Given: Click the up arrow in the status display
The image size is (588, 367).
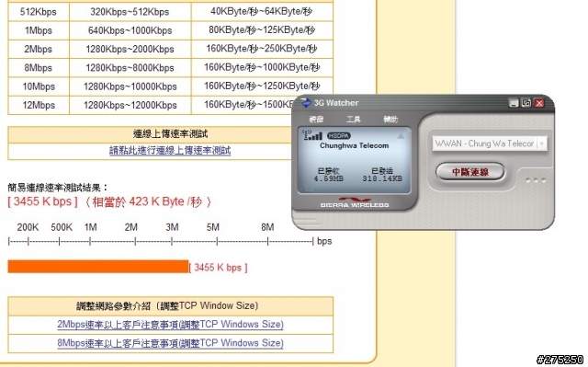Looking at the screenshot, I should [x=401, y=136].
